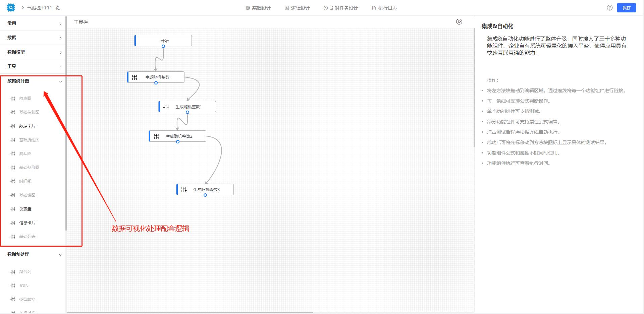Click the output port below 开始 node
The width and height of the screenshot is (644, 314).
pos(163,46)
